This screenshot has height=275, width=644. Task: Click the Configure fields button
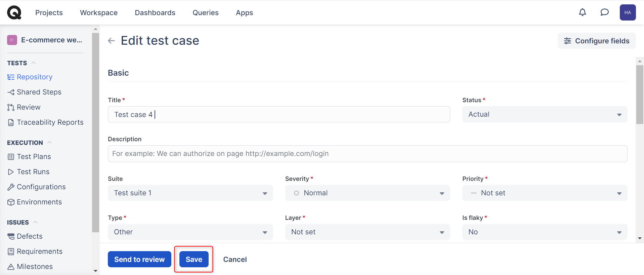click(x=596, y=41)
